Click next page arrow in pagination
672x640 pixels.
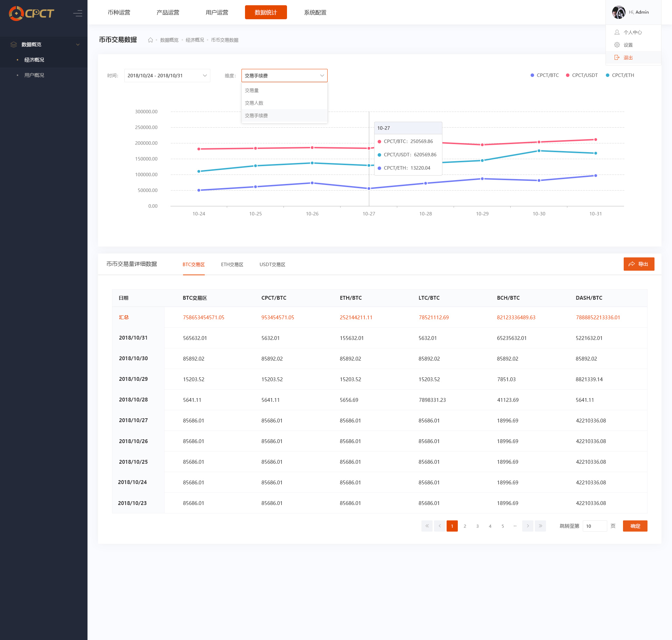528,526
